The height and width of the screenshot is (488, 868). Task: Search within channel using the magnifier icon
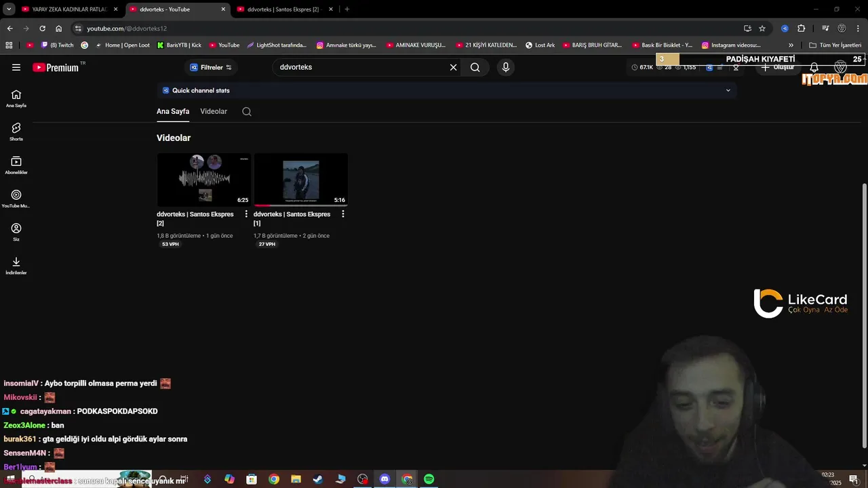tap(247, 112)
